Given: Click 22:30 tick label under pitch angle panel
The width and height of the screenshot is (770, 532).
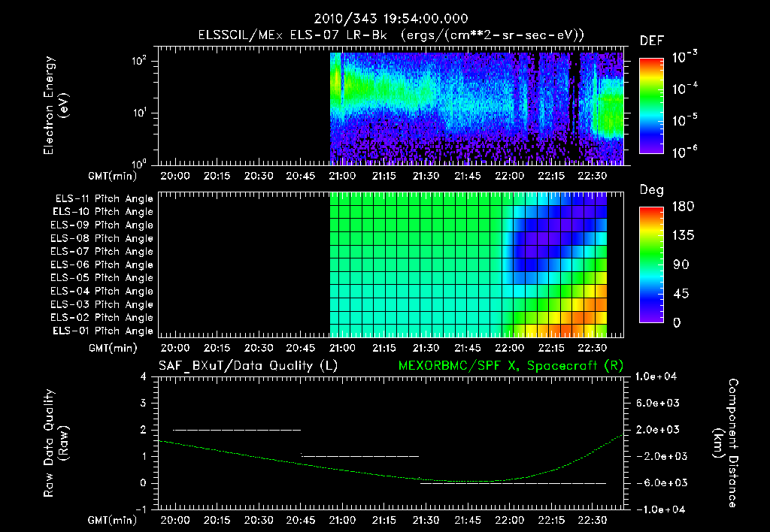Looking at the screenshot, I should pyautogui.click(x=593, y=348).
